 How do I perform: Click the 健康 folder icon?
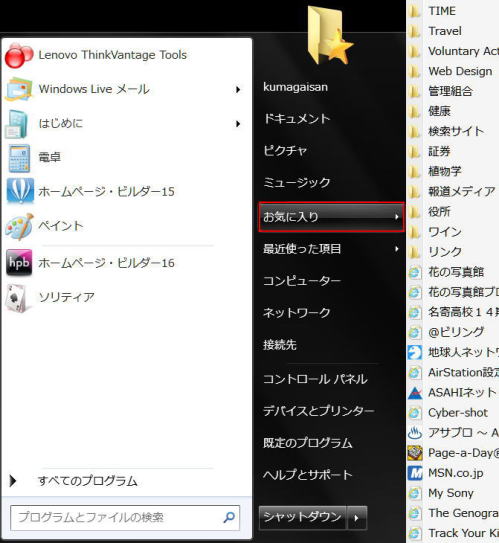pyautogui.click(x=415, y=112)
